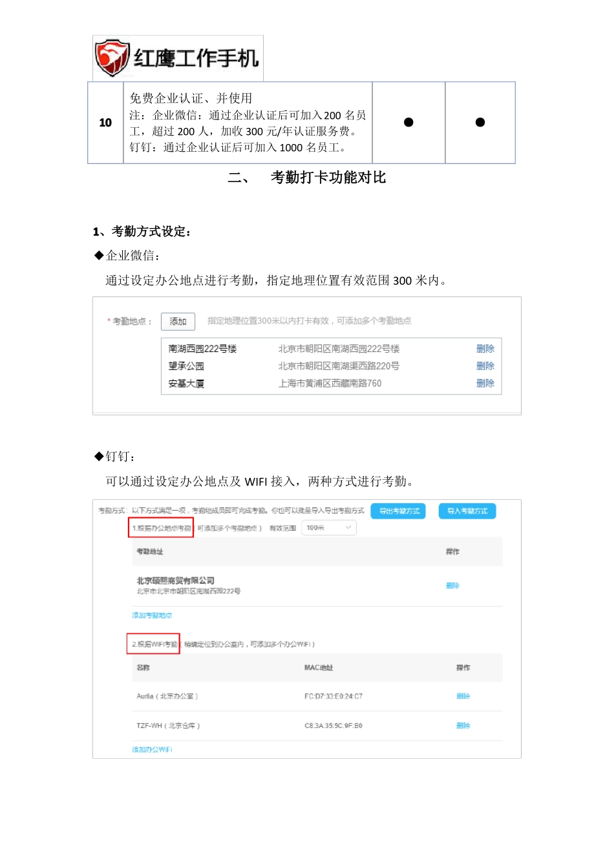Delete the Aurlia 北京办公室 WiFi entry
The height and width of the screenshot is (868, 614).
pos(463,696)
